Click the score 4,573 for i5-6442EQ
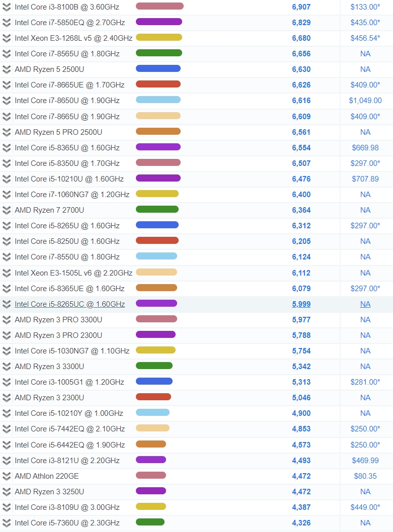This screenshot has width=393, height=532. point(301,445)
